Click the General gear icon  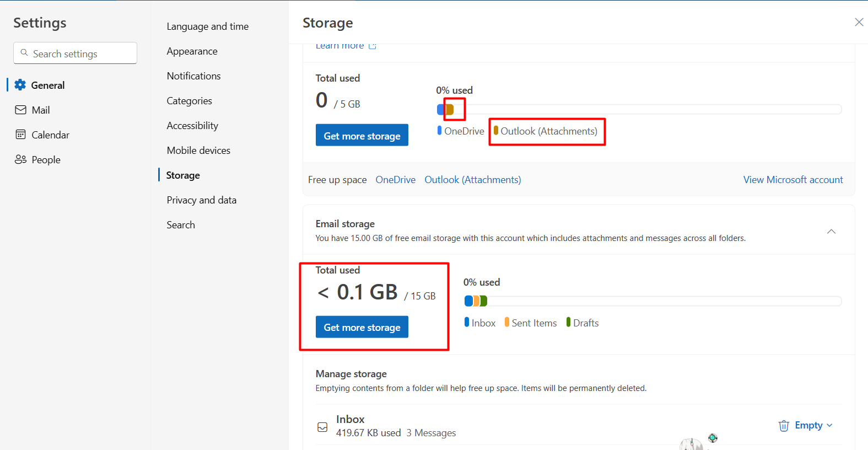[20, 85]
